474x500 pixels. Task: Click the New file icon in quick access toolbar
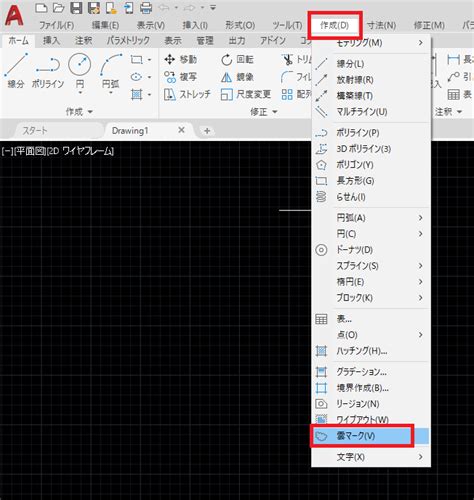pyautogui.click(x=41, y=7)
